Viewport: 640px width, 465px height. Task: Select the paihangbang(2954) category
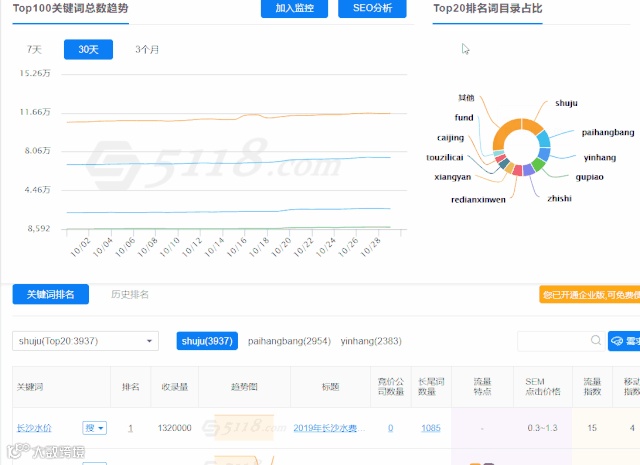click(x=289, y=341)
